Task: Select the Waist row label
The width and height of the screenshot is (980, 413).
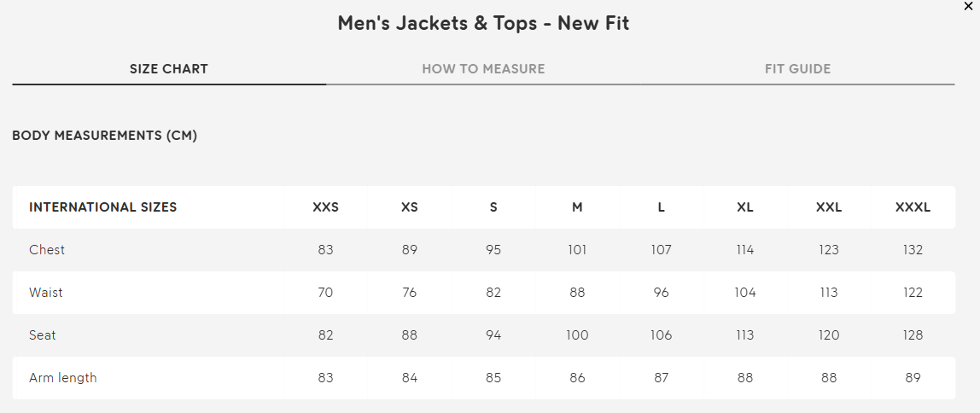Action: click(x=46, y=293)
